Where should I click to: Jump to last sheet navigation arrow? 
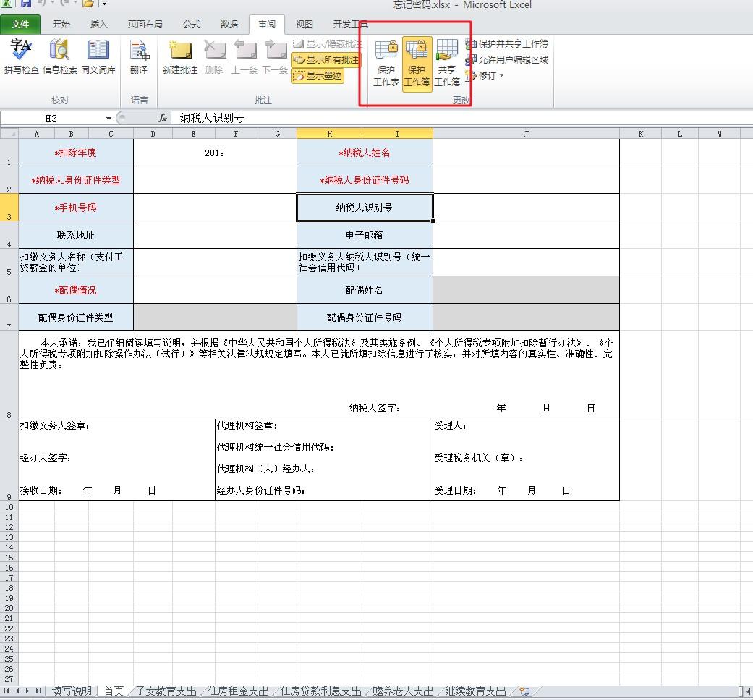(x=38, y=691)
